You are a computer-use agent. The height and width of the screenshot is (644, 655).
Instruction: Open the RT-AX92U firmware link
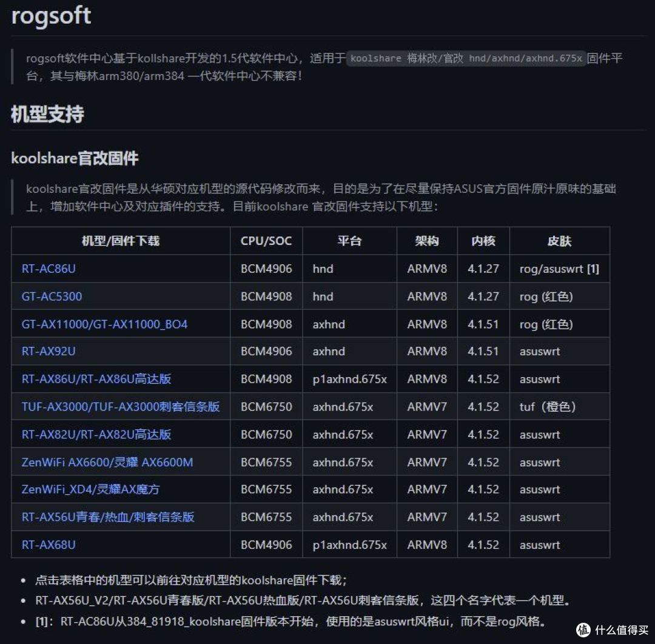(x=49, y=351)
